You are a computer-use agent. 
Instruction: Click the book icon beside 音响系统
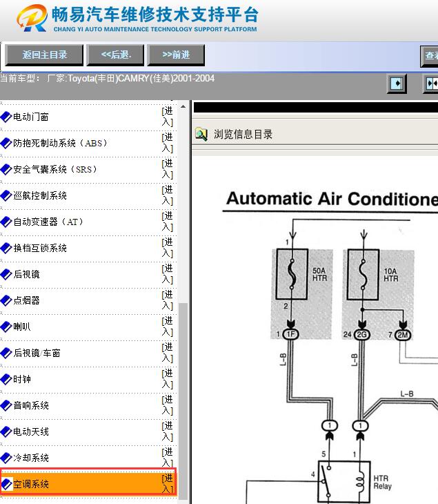6,405
